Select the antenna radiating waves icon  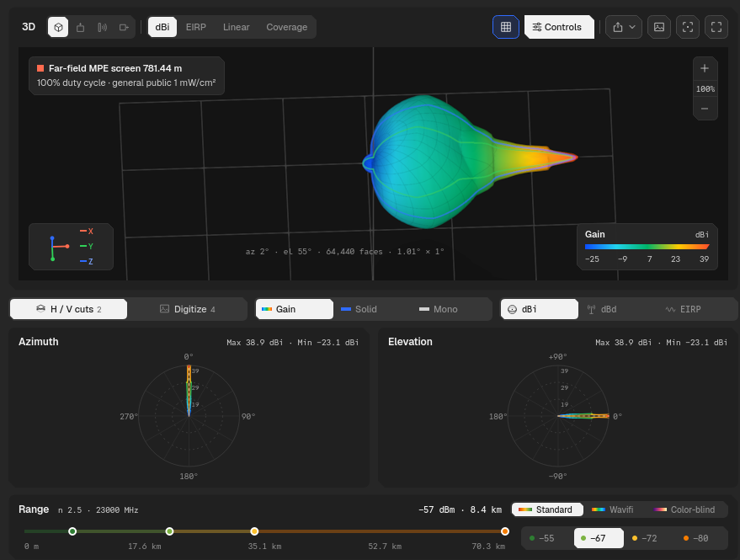tap(102, 28)
